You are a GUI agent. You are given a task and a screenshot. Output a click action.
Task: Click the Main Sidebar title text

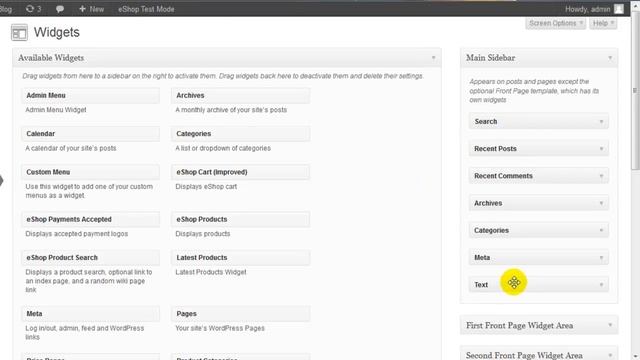point(490,58)
